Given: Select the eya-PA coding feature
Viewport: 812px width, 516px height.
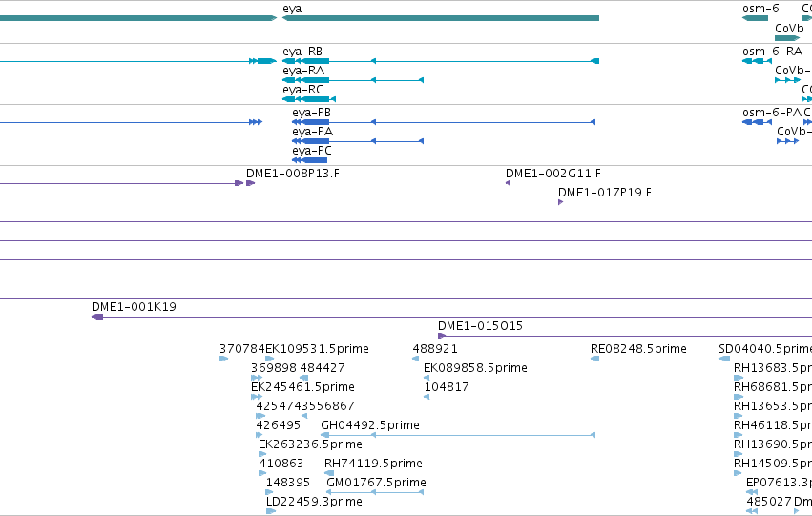Looking at the screenshot, I should click(358, 141).
